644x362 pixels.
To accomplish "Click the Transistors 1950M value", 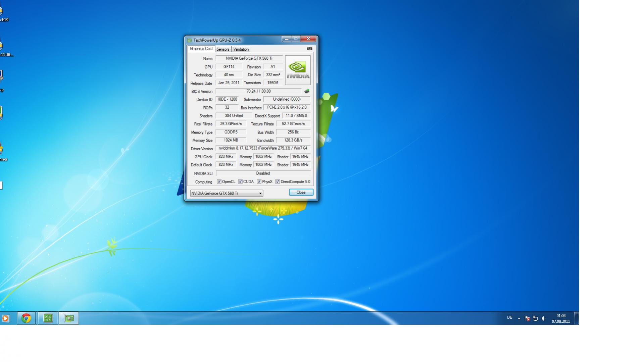I will 273,83.
